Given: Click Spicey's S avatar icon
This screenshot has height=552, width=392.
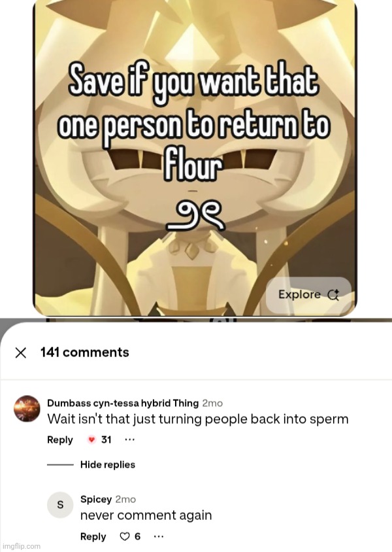Looking at the screenshot, I should point(60,505).
